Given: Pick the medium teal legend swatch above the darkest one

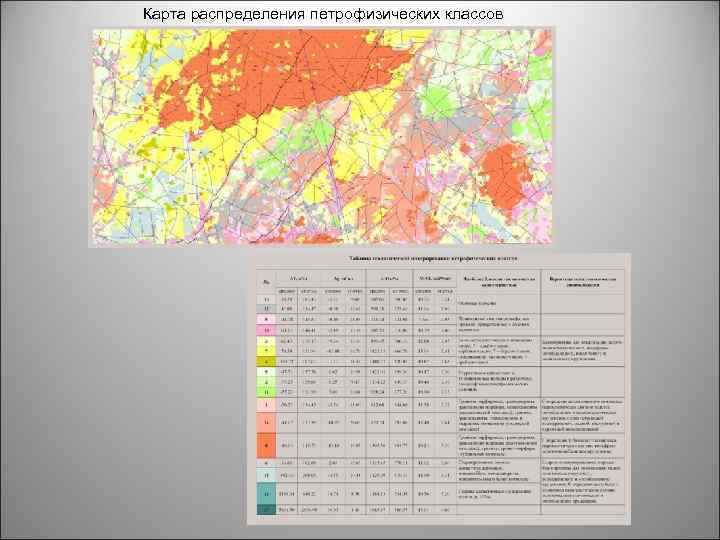Looking at the screenshot, I should click(266, 494).
